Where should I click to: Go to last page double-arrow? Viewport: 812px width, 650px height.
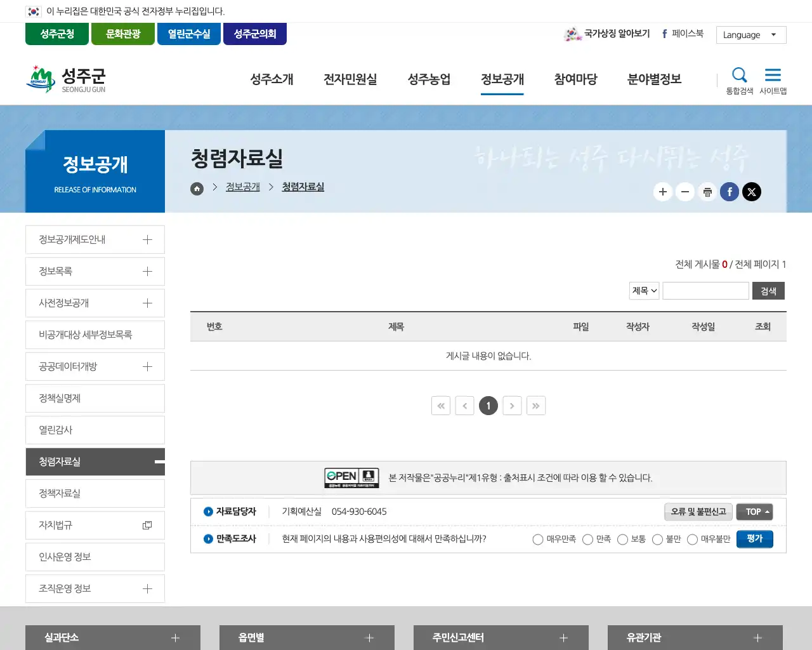536,406
